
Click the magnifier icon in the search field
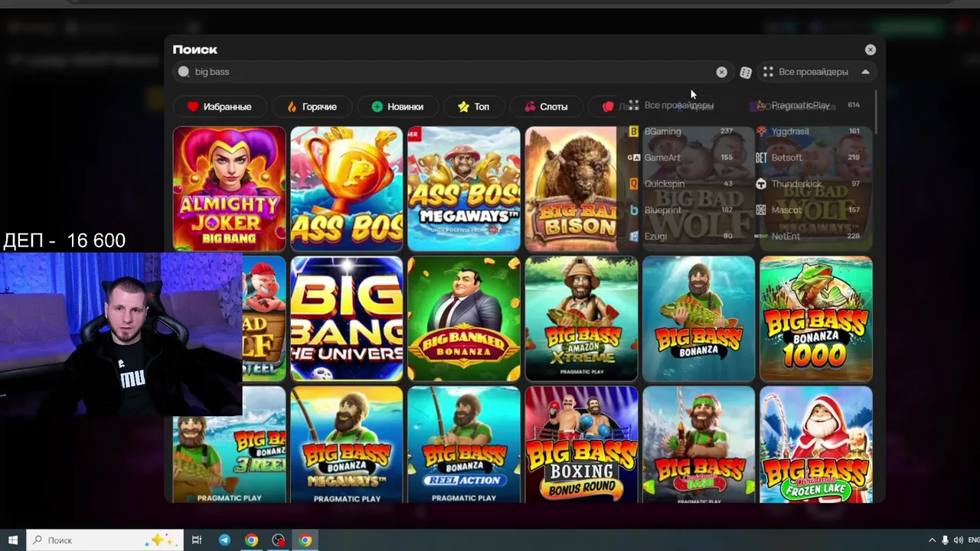tap(184, 72)
